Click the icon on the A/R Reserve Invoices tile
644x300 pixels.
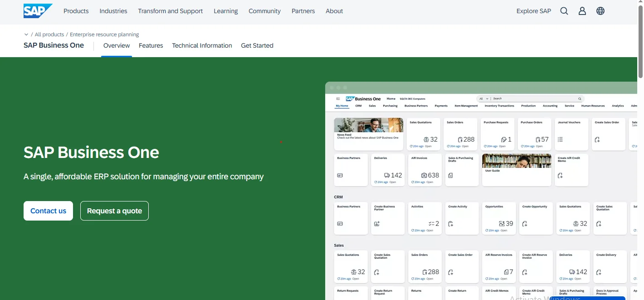pyautogui.click(x=506, y=272)
